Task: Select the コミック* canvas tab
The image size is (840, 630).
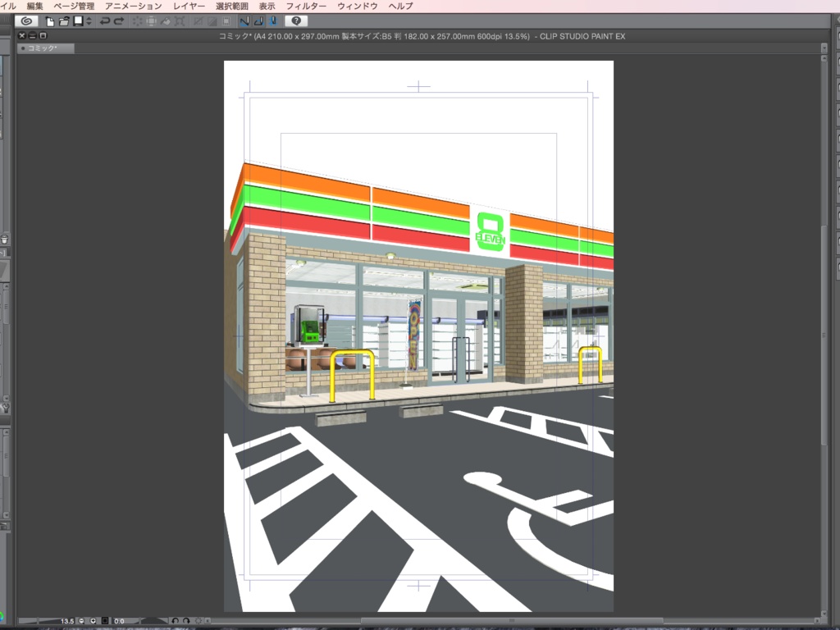Action: click(46, 48)
